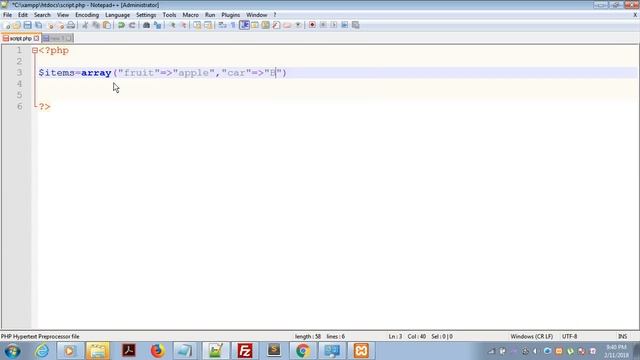Toggle the INS insert mode indicator

pos(622,336)
